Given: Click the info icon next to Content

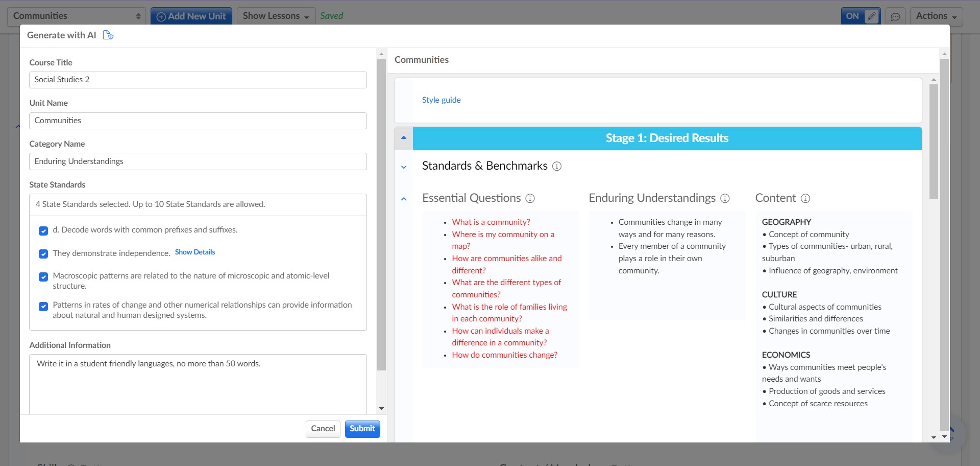Looking at the screenshot, I should point(805,198).
